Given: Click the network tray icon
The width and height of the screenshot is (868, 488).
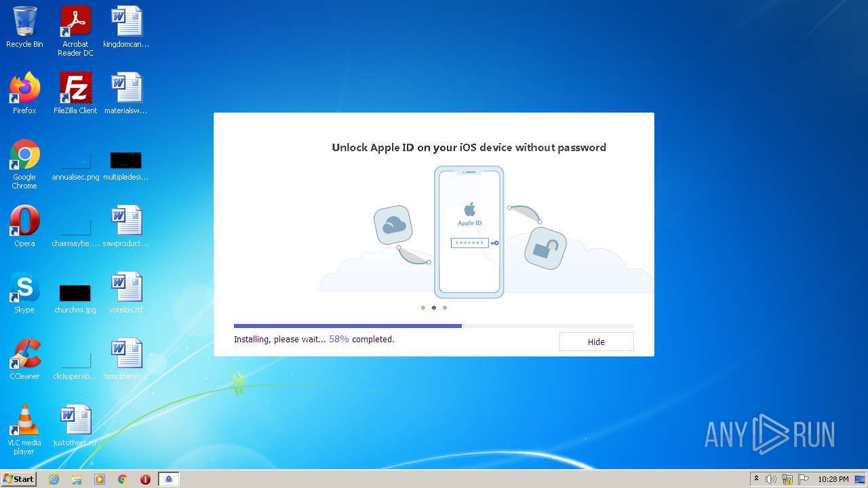Looking at the screenshot, I should [787, 479].
